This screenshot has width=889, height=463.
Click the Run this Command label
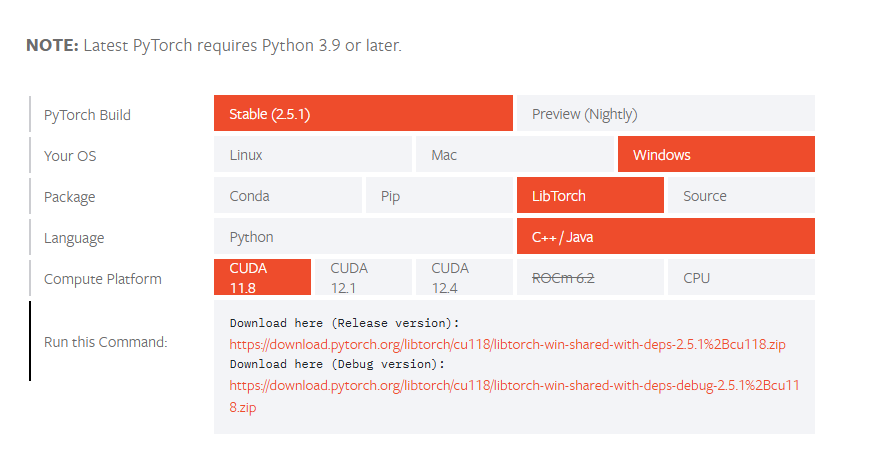tap(105, 342)
